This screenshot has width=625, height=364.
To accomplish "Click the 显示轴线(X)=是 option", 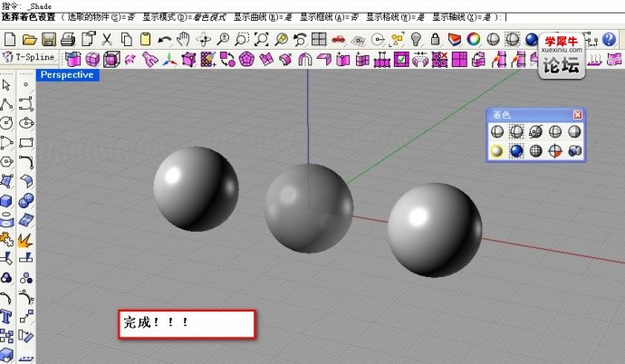I will click(x=462, y=17).
